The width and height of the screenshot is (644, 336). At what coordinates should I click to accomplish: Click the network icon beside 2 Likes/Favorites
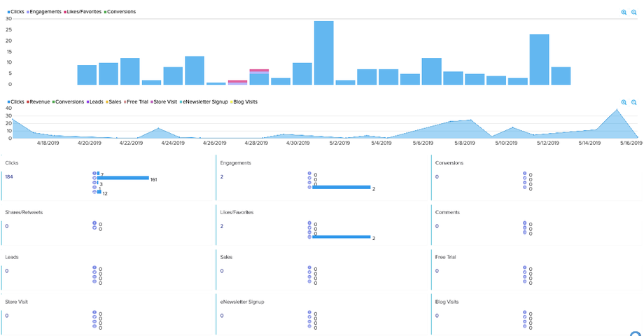click(x=309, y=237)
